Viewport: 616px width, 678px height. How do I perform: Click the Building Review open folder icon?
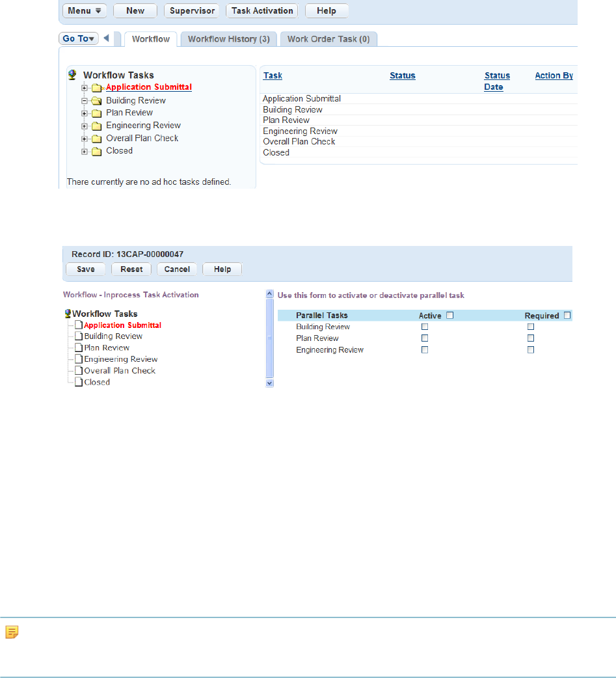click(97, 101)
